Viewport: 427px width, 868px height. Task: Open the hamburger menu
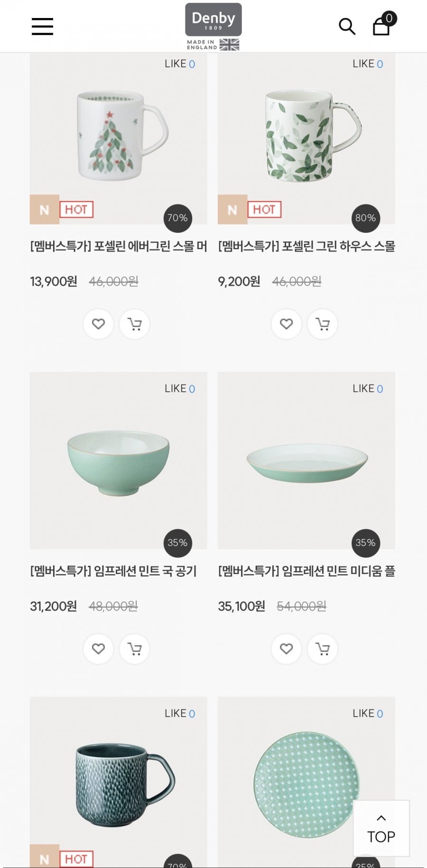pos(42,26)
